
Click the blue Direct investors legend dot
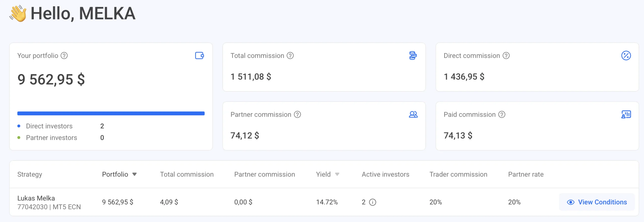coord(19,126)
